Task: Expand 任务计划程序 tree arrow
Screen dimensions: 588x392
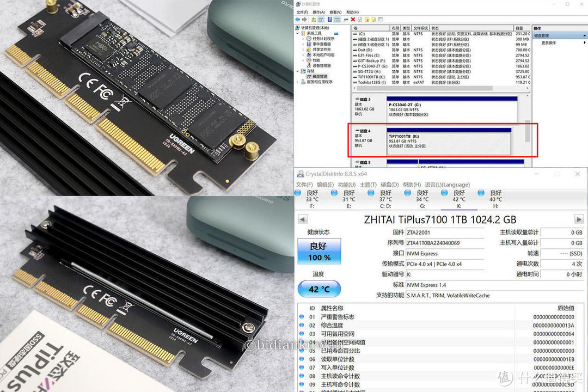Action: tap(303, 39)
